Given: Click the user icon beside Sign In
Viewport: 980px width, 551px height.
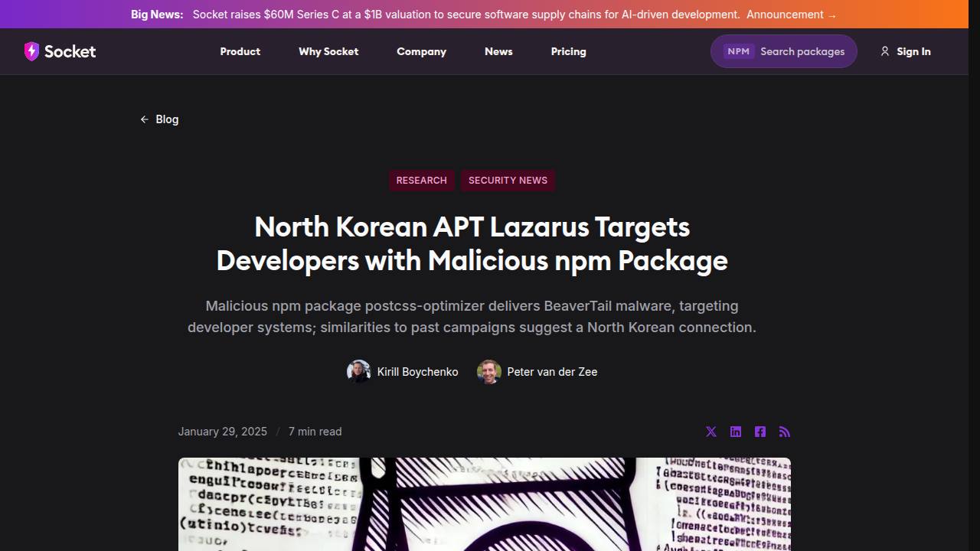Looking at the screenshot, I should pyautogui.click(x=885, y=51).
